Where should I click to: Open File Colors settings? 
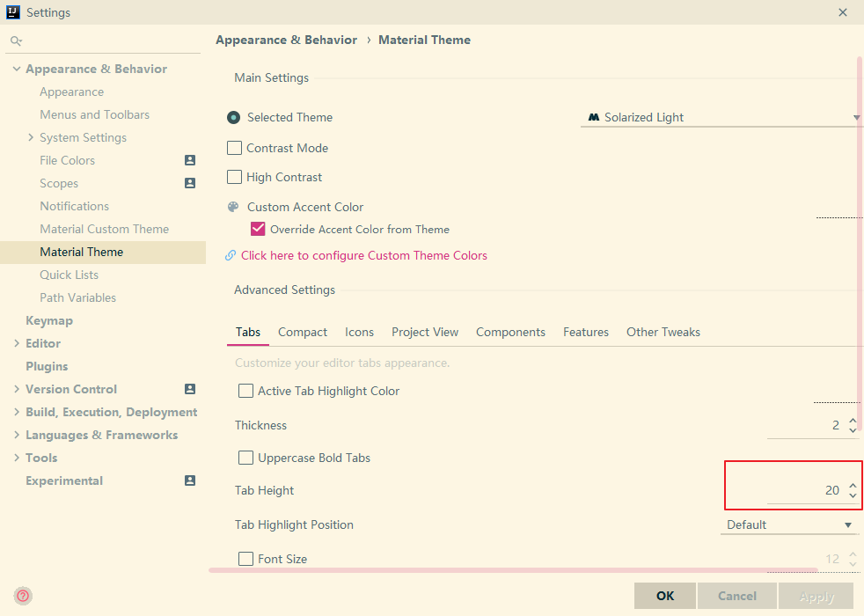(x=67, y=160)
